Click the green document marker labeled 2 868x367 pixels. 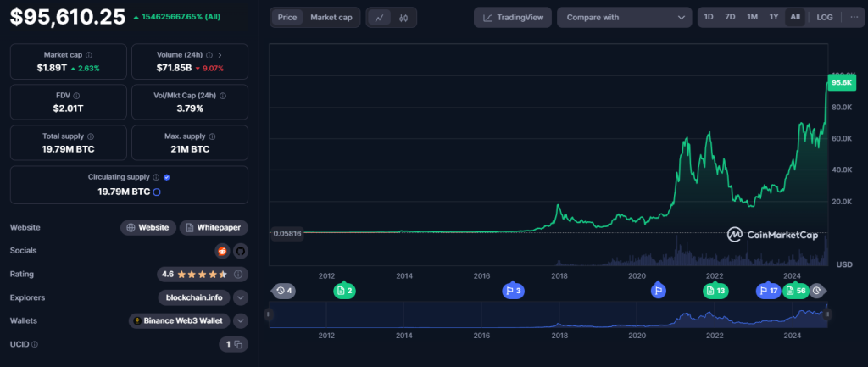click(x=344, y=290)
